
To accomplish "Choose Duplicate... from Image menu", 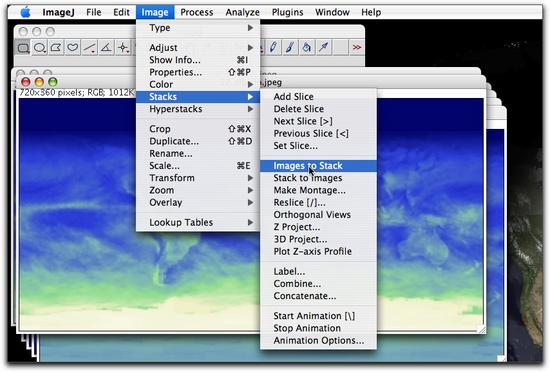I will [198, 141].
